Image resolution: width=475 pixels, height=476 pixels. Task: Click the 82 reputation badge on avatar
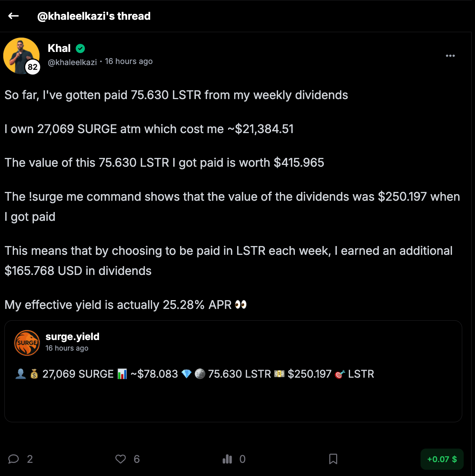click(x=33, y=67)
